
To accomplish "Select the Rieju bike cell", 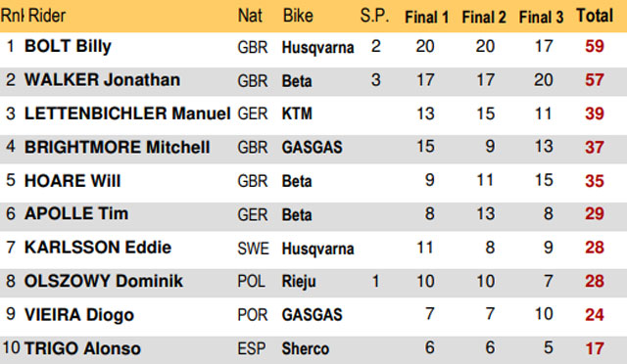I will coord(299,282).
